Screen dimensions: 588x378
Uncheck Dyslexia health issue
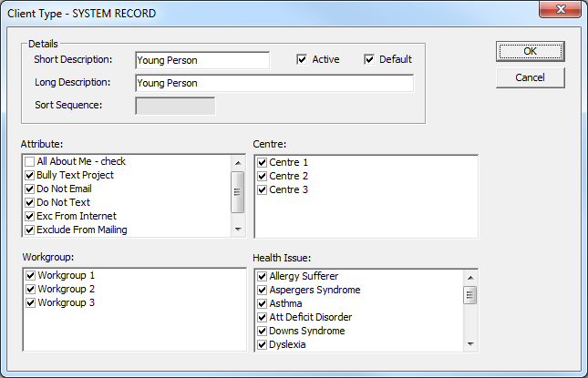point(263,345)
